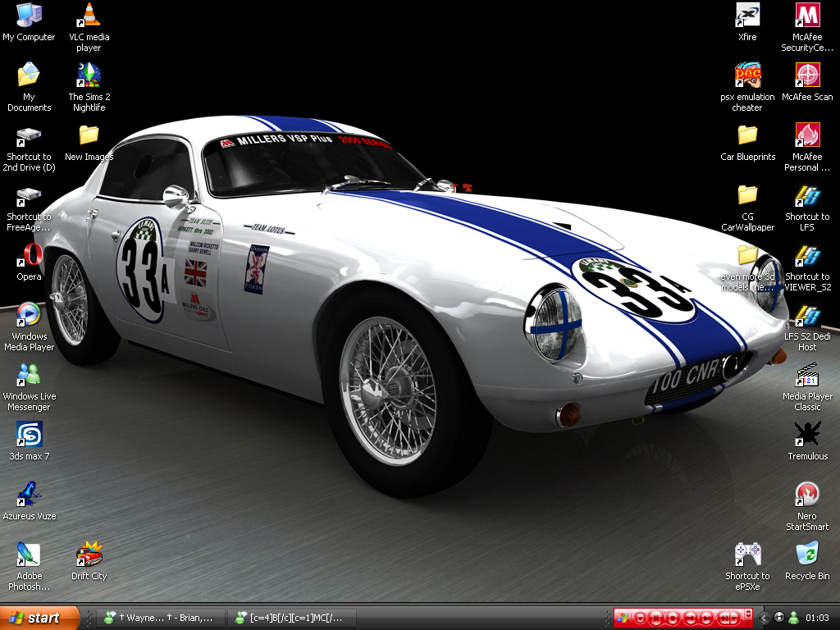Screen dimensions: 840x630
Task: Launch Drift City game icon
Action: click(x=89, y=561)
